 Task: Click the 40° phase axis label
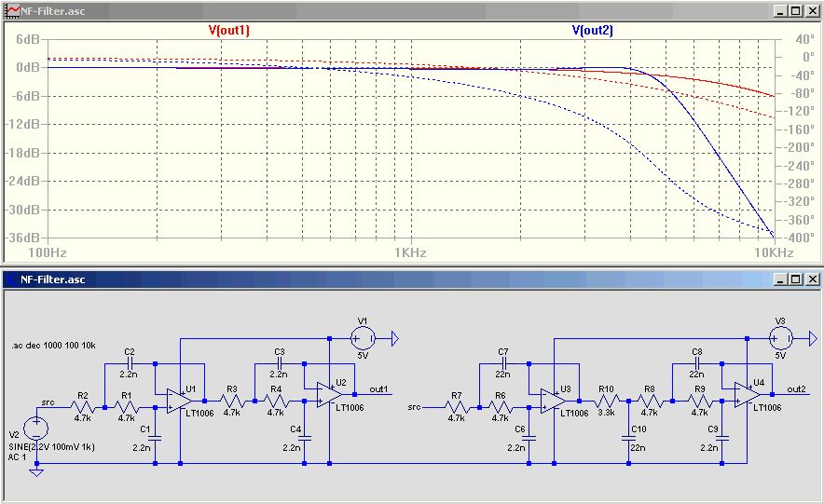pyautogui.click(x=804, y=39)
